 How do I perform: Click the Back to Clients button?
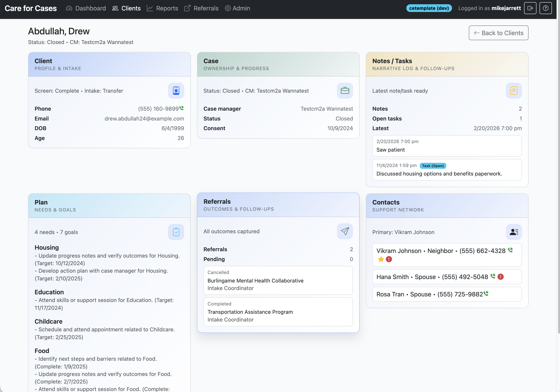tap(498, 33)
